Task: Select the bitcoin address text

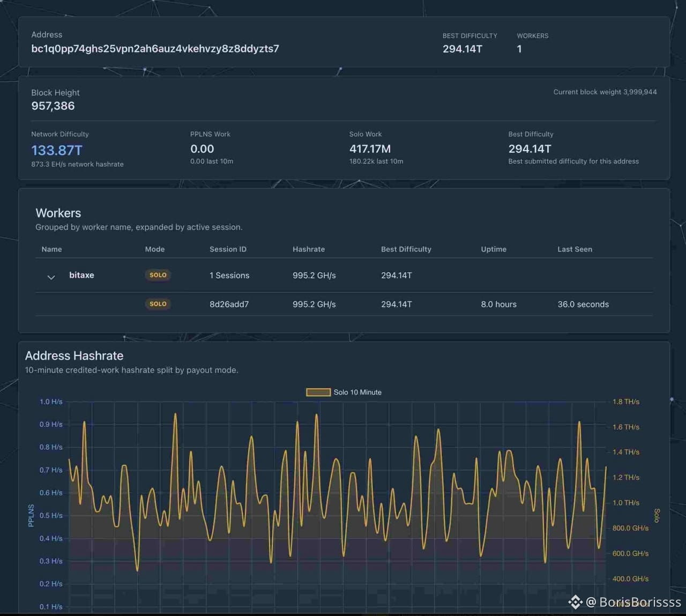Action: click(x=155, y=48)
